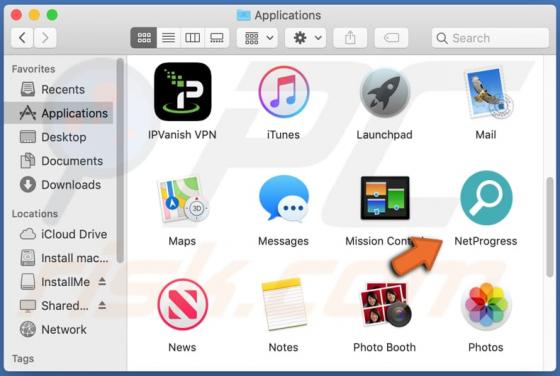The width and height of the screenshot is (560, 376).
Task: Select the Messages speech bubble icon
Action: pos(284,199)
